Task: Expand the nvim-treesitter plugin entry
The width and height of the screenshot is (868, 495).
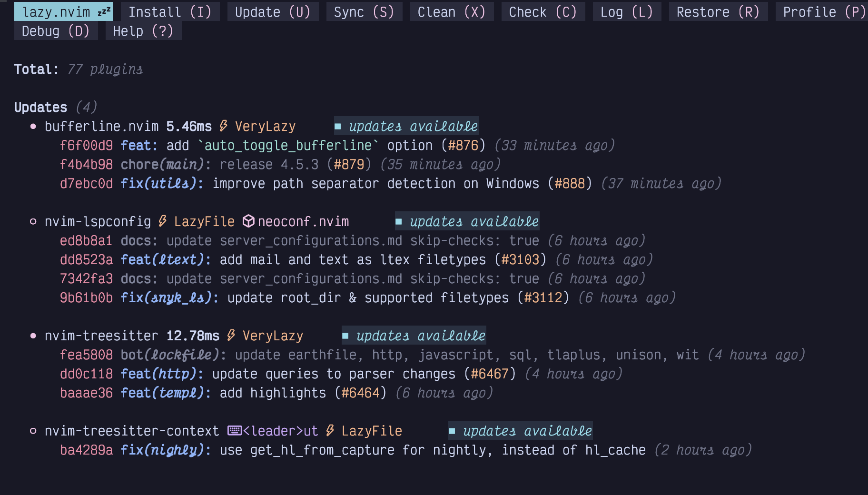Action: click(101, 336)
